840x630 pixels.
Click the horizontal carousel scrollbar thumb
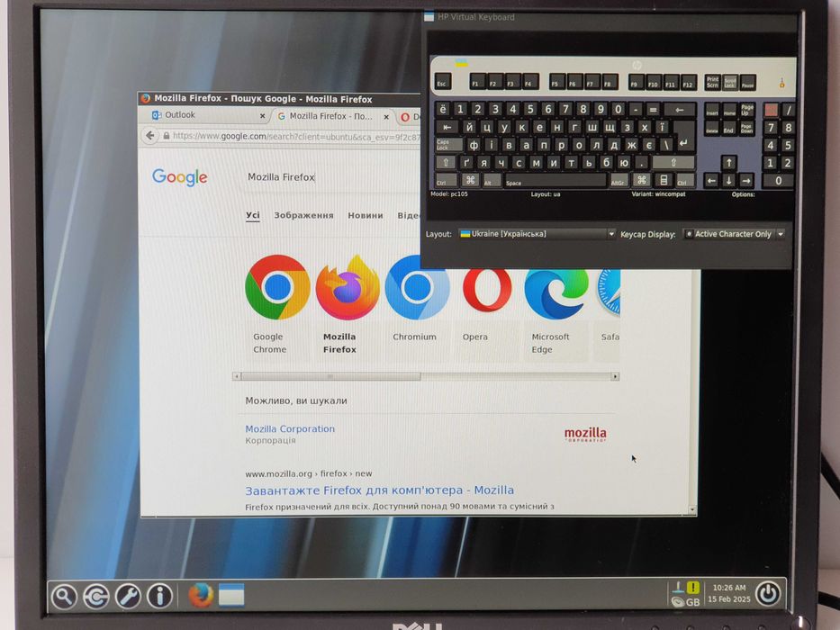330,376
